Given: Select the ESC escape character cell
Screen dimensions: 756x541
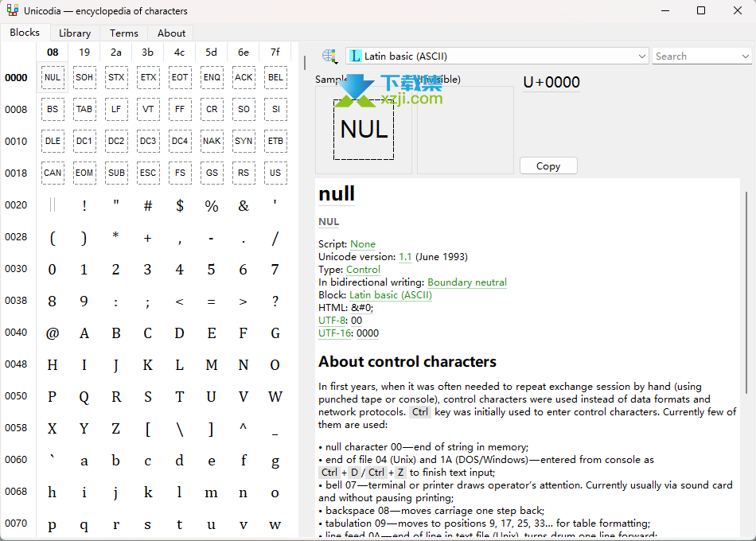Looking at the screenshot, I should pyautogui.click(x=148, y=173).
